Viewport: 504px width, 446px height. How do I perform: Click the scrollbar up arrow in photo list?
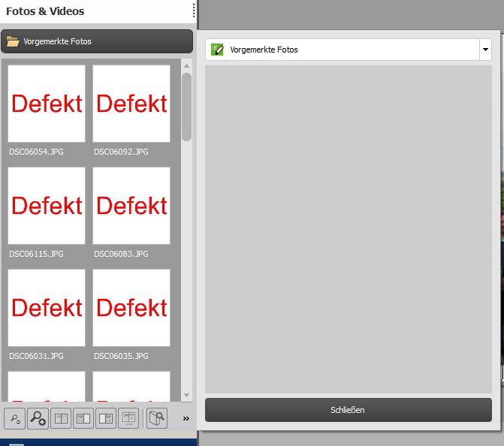pyautogui.click(x=186, y=65)
